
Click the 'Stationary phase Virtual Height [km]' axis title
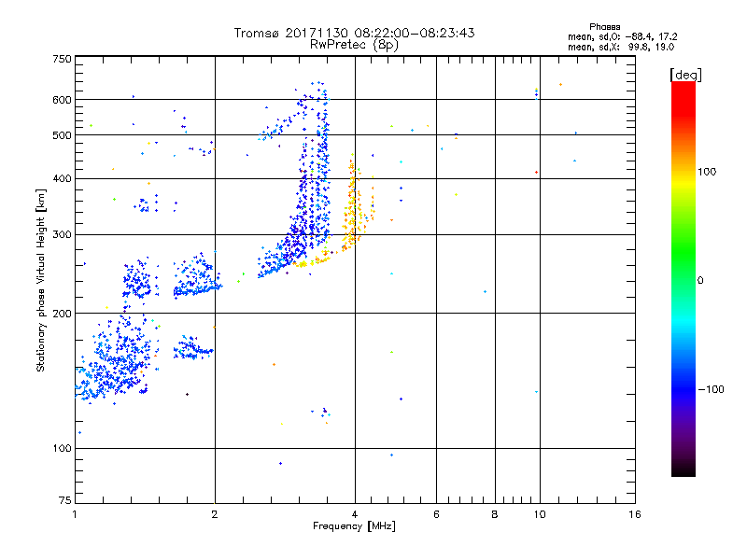tap(41, 280)
